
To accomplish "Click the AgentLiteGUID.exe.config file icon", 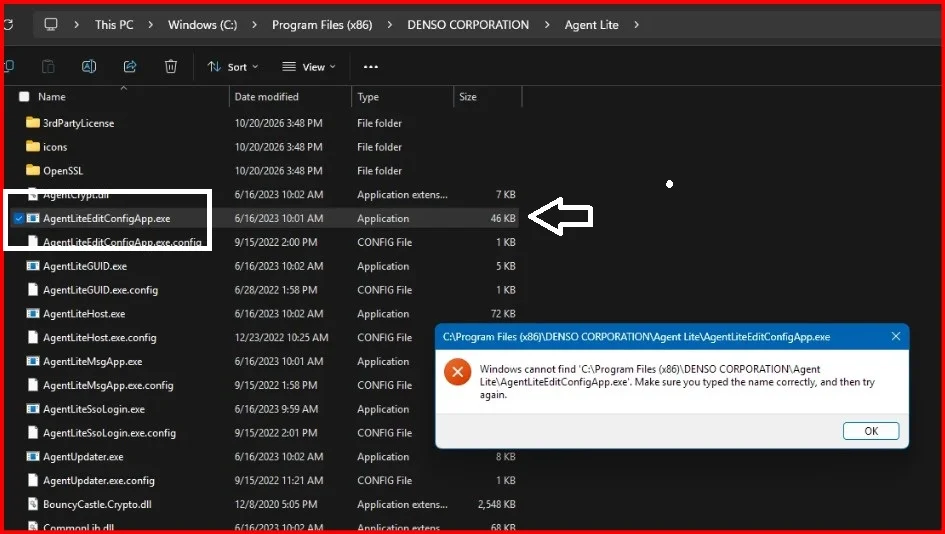I will tap(33, 290).
